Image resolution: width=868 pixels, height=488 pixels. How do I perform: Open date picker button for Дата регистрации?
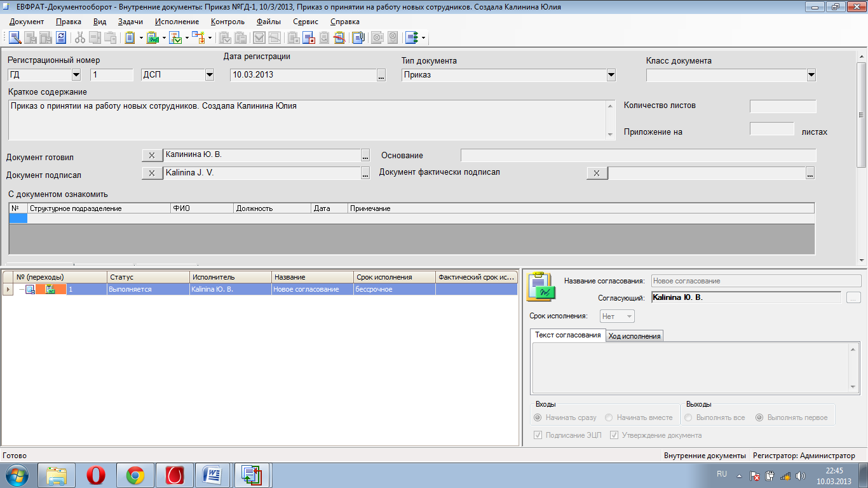coord(381,75)
